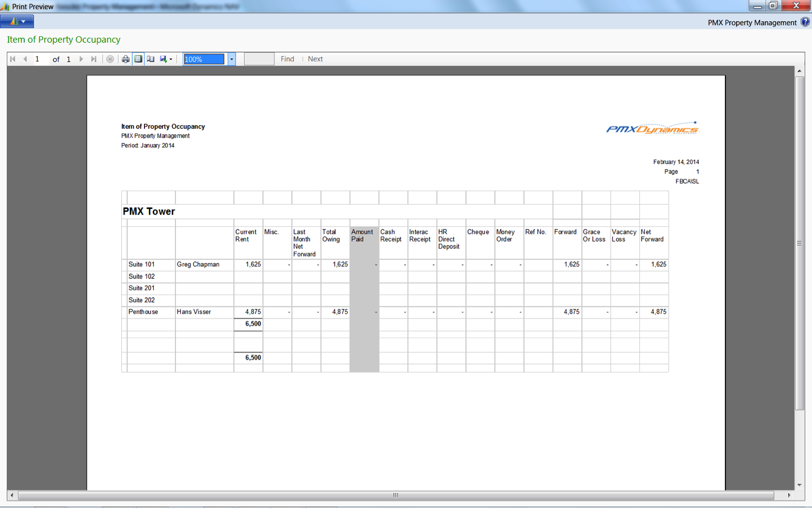Click the 'PMX Tower' building heading
Viewport: 812px width, 508px height.
click(x=149, y=212)
